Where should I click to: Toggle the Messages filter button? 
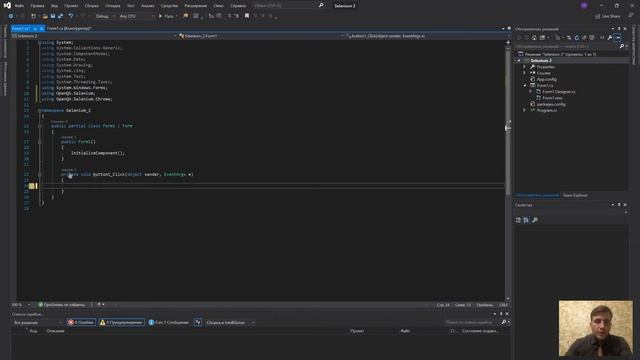(169, 322)
